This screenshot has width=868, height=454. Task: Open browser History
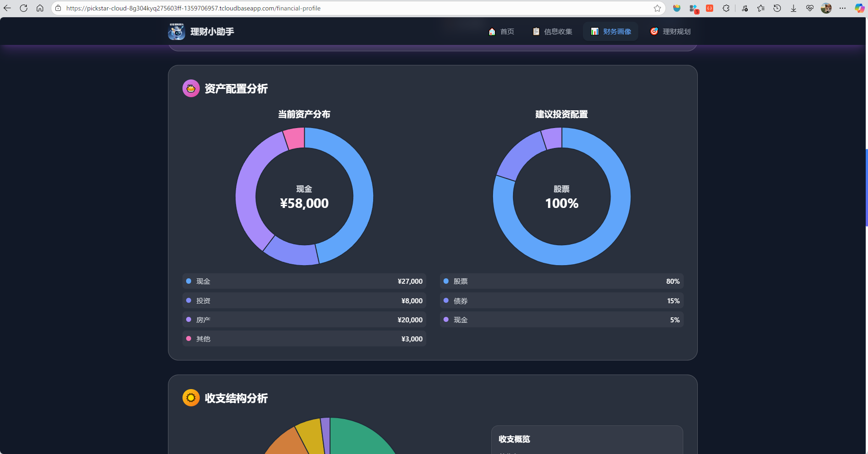point(777,8)
